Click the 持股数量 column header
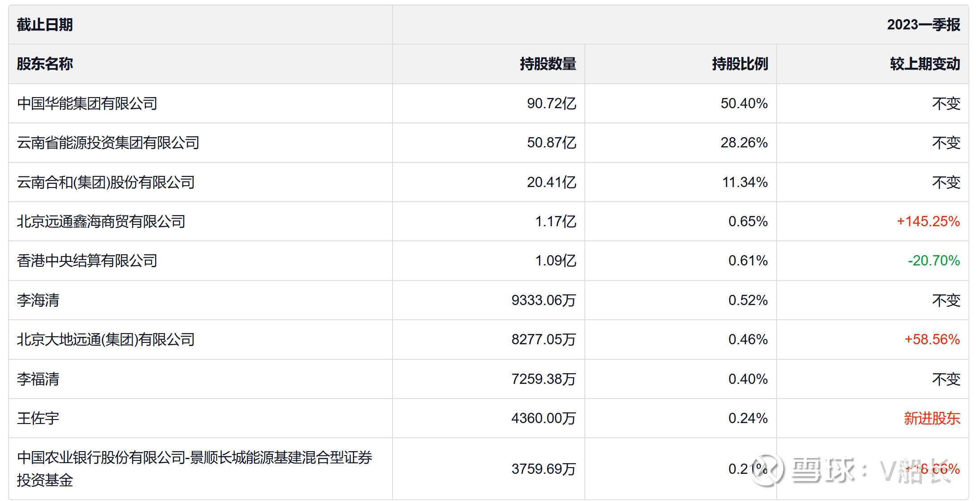Screen dimensions: 980x501 point(489,64)
